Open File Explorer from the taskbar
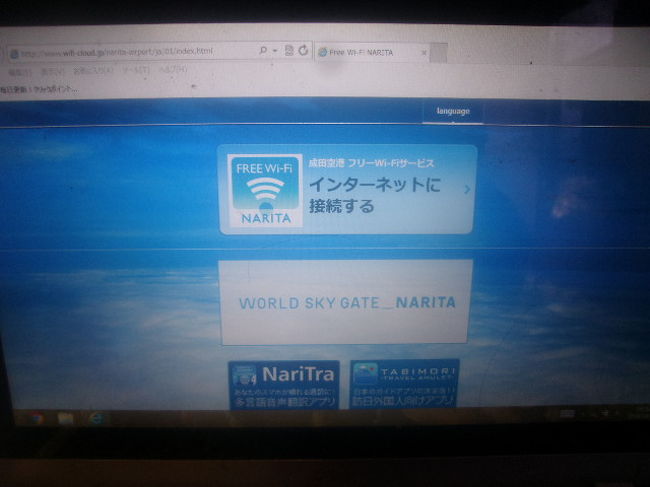The width and height of the screenshot is (650, 487). pos(66,418)
